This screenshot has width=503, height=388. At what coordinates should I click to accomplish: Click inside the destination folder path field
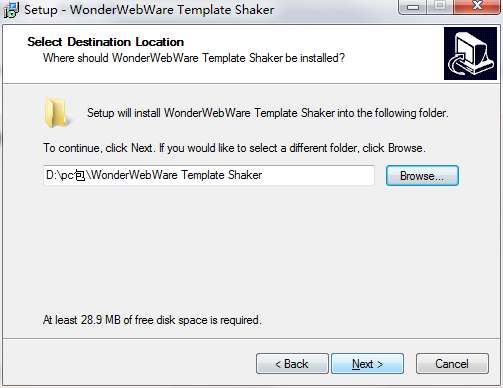click(x=209, y=175)
